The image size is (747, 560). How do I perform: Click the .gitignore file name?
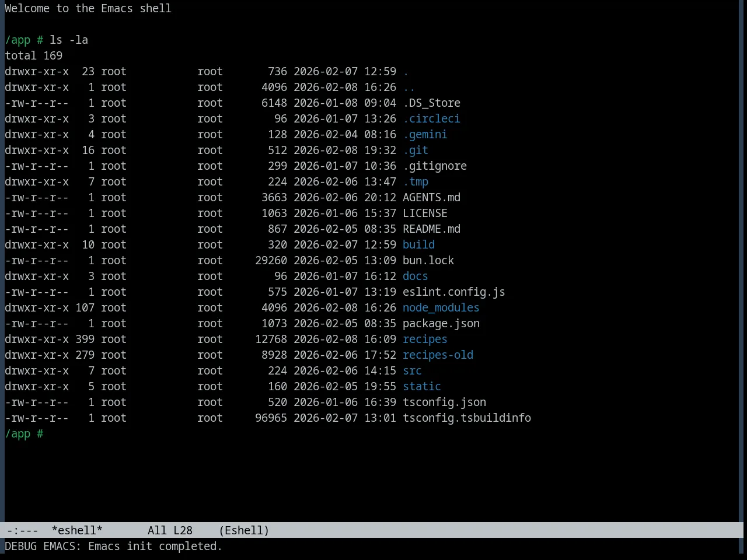(435, 166)
